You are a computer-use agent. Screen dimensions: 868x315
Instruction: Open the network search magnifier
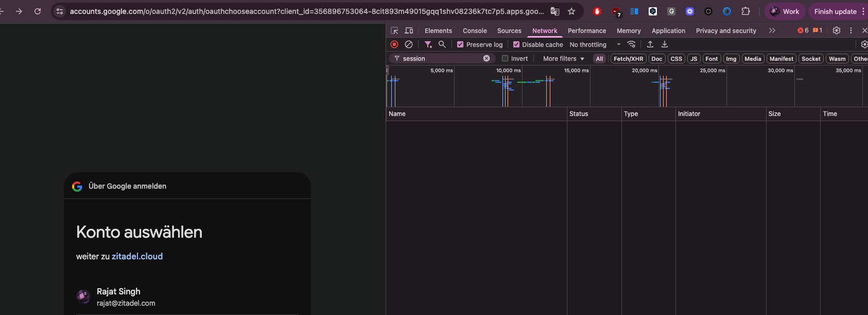442,44
